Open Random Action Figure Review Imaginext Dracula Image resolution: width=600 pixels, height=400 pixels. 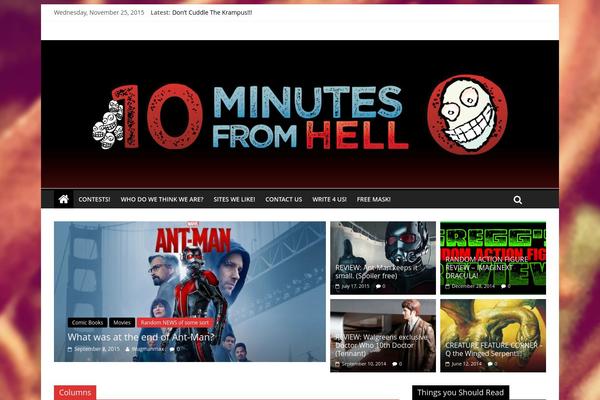[x=487, y=268]
